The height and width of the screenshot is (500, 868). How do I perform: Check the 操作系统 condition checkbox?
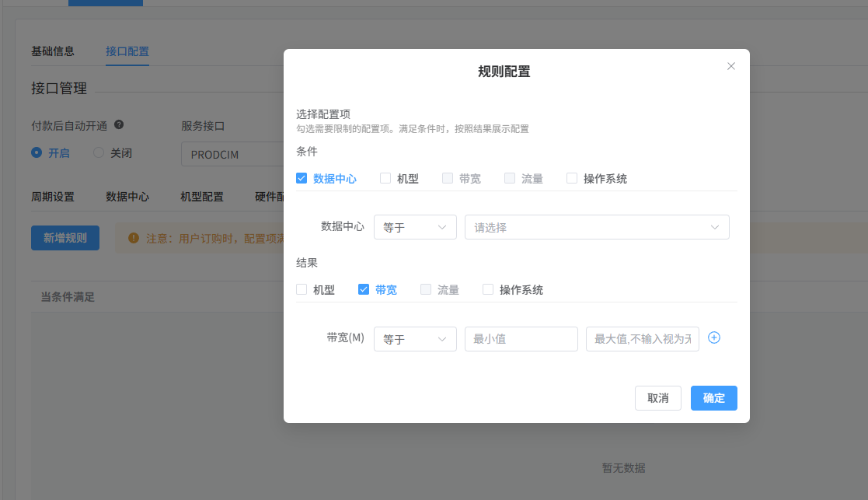point(572,178)
